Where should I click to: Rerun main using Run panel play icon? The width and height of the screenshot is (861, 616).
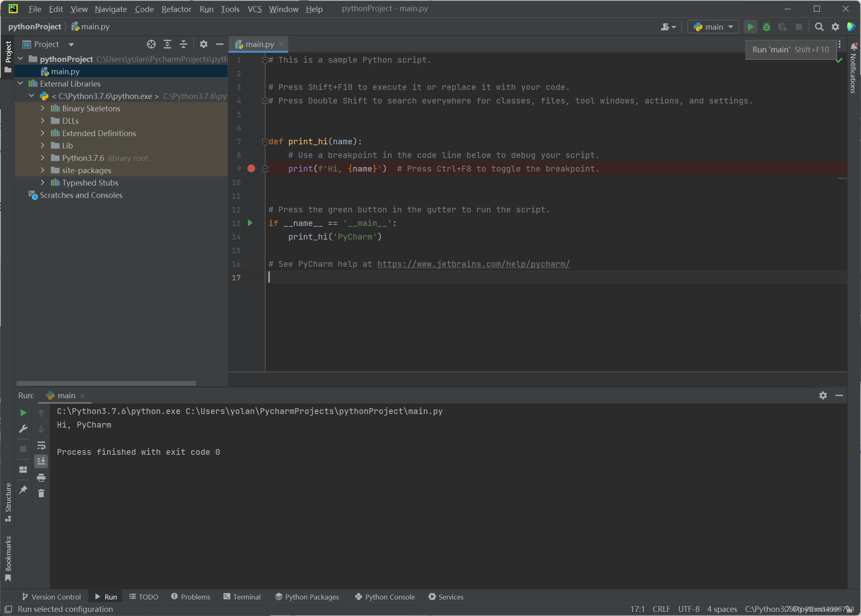[x=23, y=413]
